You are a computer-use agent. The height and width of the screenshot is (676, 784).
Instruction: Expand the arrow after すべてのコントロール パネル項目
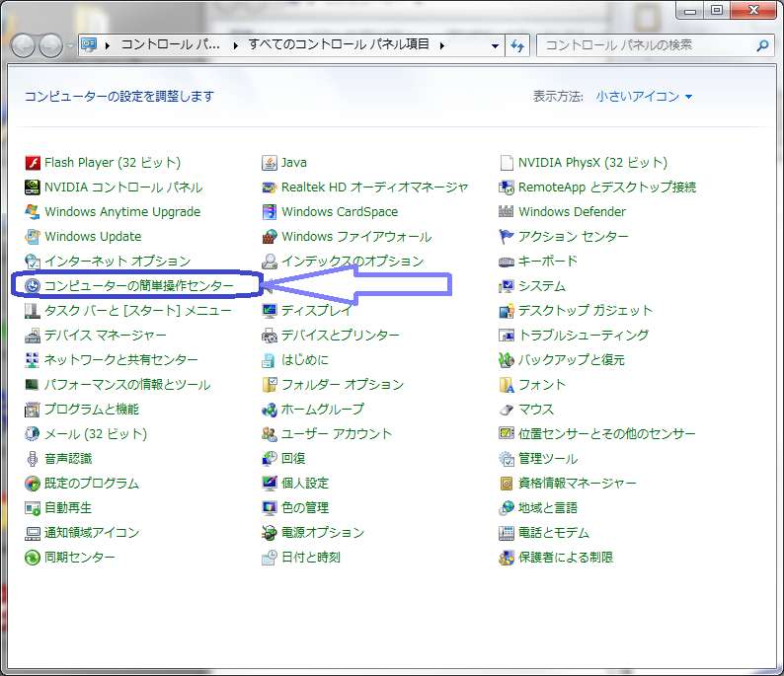tap(442, 45)
